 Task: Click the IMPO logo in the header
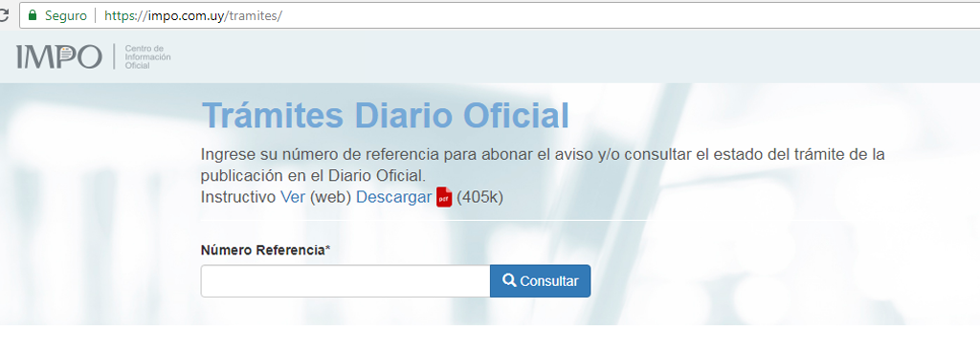(x=58, y=56)
